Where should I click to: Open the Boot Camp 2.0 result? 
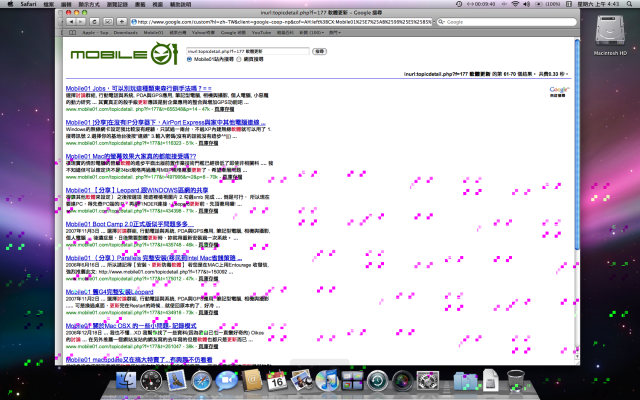(129, 224)
